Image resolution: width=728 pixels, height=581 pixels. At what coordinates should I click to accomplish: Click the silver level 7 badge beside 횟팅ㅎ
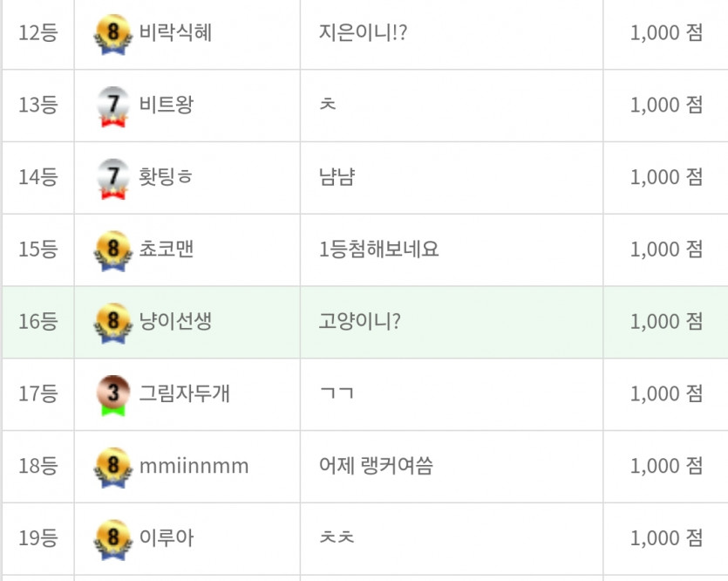pos(113,179)
